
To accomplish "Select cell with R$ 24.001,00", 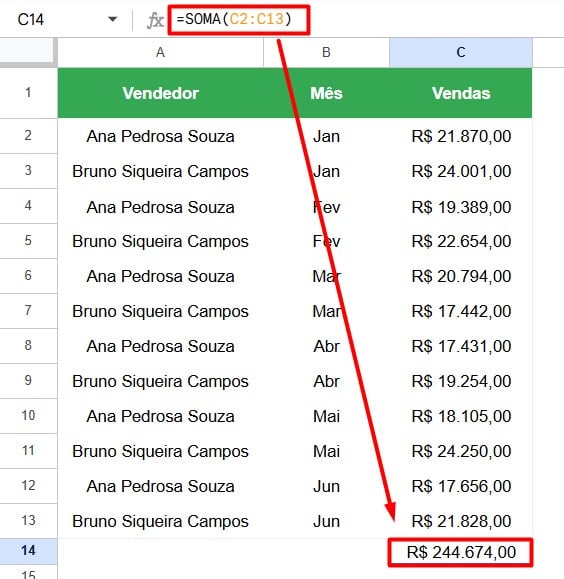I will click(x=461, y=171).
